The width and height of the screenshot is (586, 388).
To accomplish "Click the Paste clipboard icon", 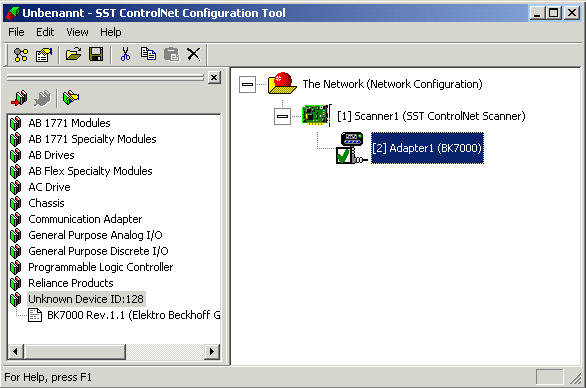I will 172,55.
